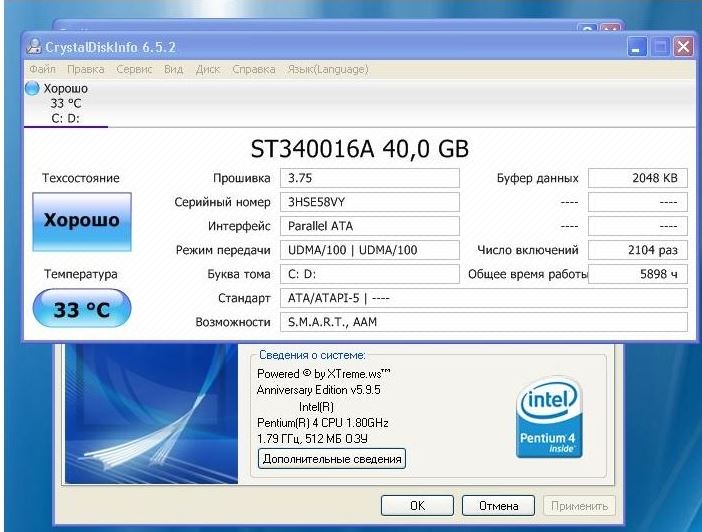Click the Режим передачи label
This screenshot has width=702, height=532.
[x=223, y=250]
